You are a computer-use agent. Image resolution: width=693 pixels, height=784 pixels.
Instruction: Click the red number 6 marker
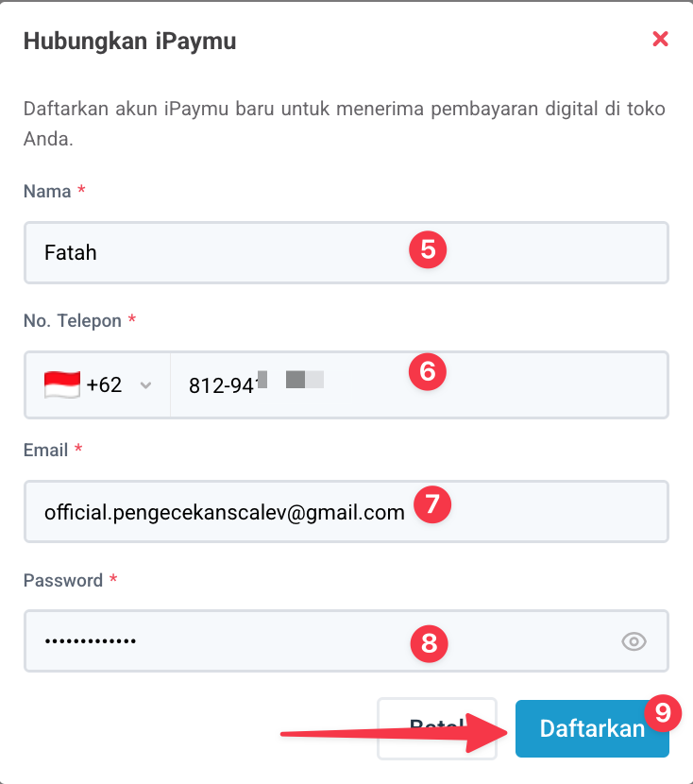(x=427, y=371)
